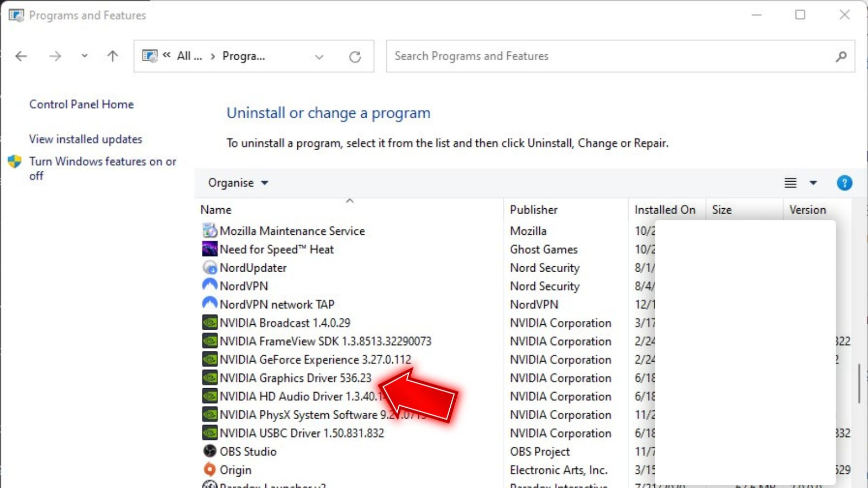Open Turn Windows features on or off
The image size is (868, 488).
103,169
